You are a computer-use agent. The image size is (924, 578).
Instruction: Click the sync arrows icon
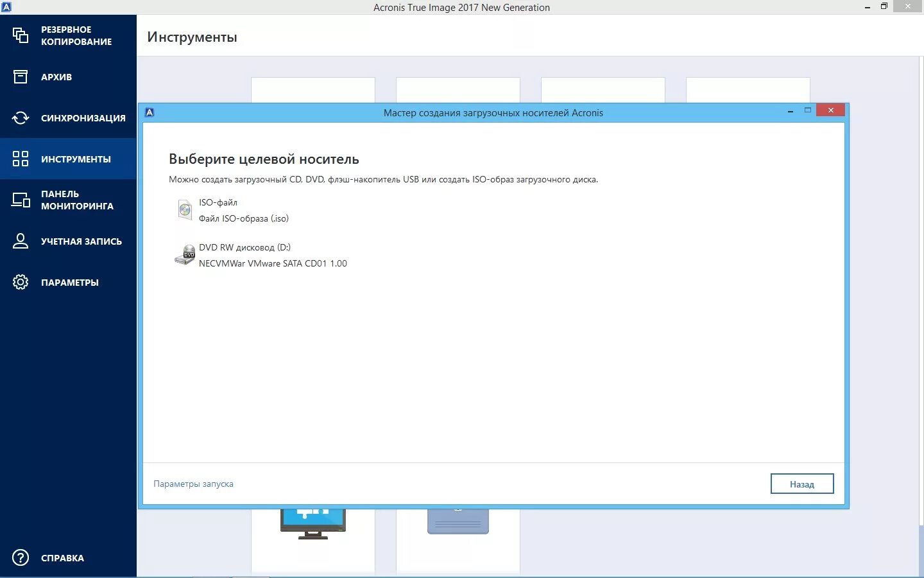[x=21, y=118]
